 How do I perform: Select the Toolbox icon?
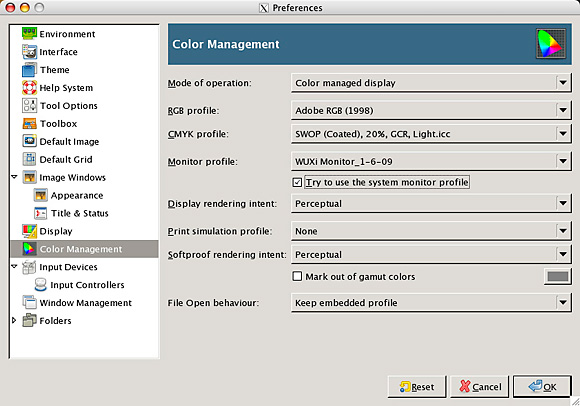(x=29, y=124)
